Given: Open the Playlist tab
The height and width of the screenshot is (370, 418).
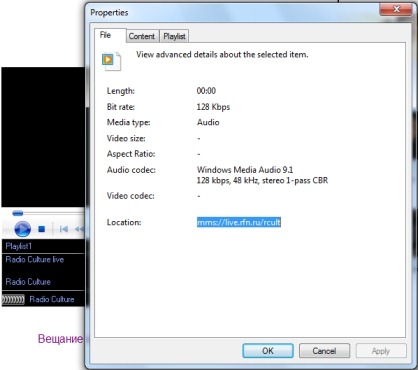Looking at the screenshot, I should (174, 36).
